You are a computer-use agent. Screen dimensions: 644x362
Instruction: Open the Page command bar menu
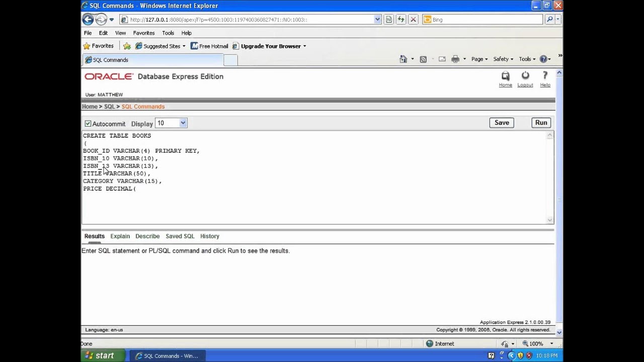[479, 59]
